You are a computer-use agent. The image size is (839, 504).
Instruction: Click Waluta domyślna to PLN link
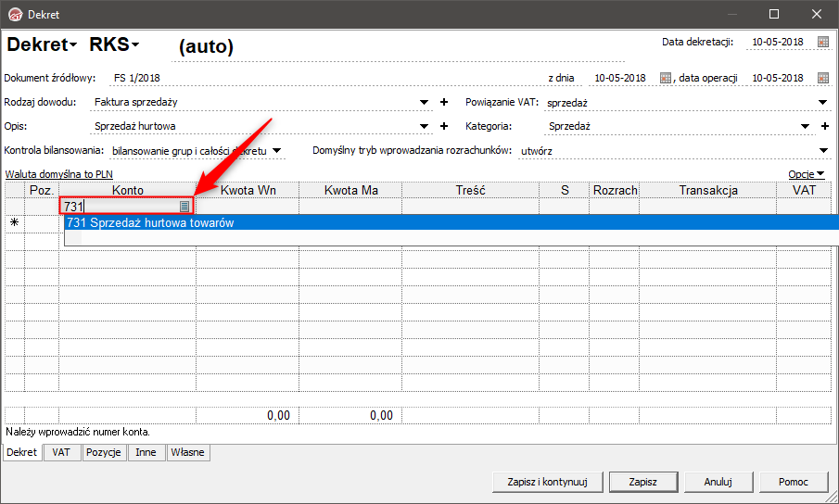58,174
